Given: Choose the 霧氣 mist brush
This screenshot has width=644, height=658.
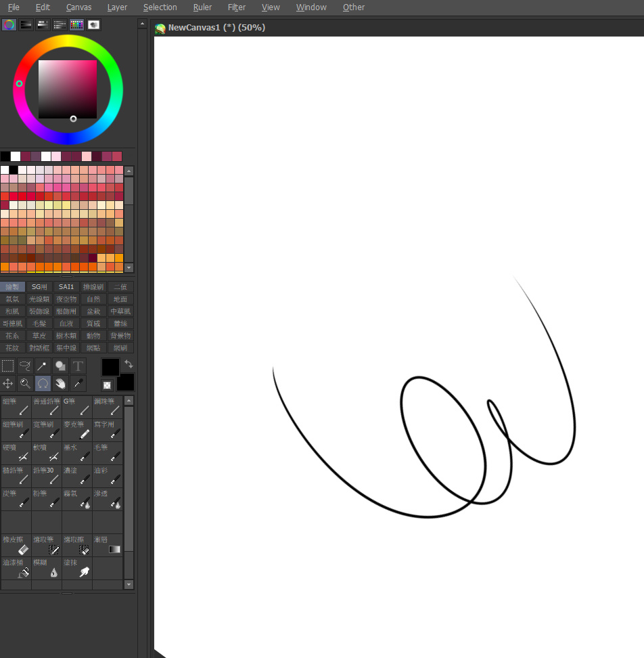Looking at the screenshot, I should click(77, 499).
